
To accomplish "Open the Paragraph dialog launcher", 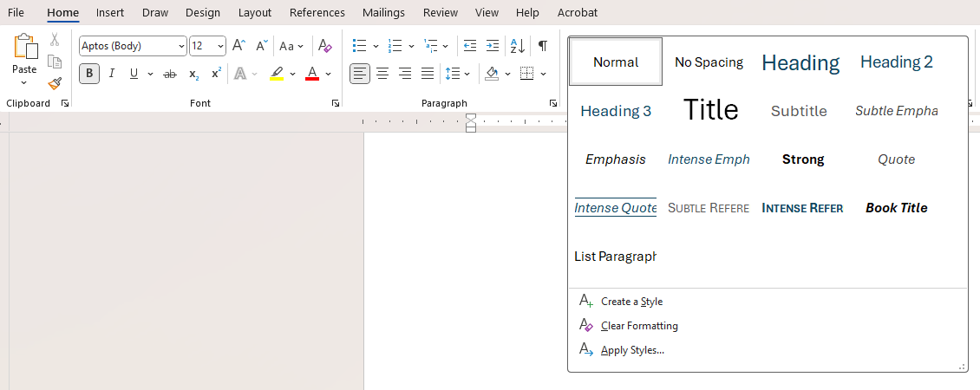I will 553,103.
